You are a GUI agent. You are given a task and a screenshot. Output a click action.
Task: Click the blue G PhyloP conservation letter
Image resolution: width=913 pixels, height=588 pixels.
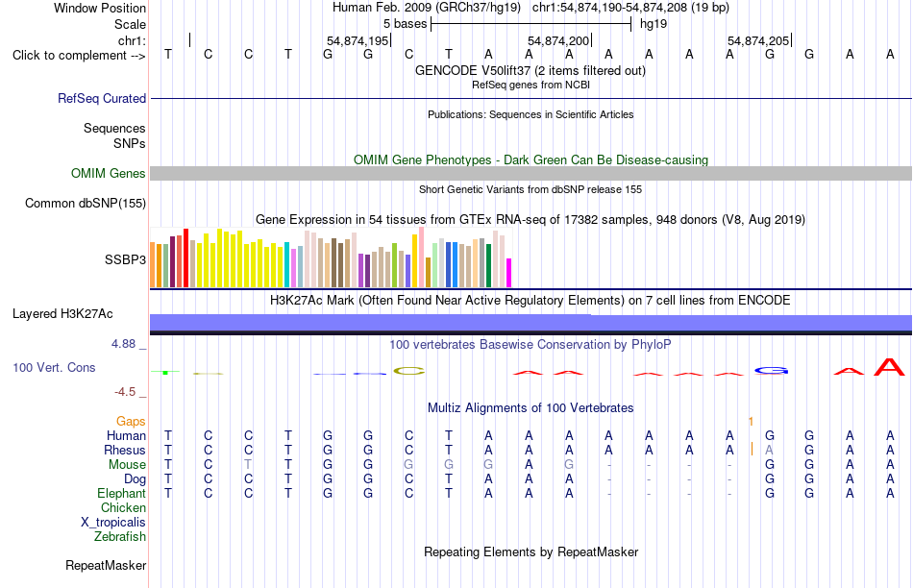click(x=771, y=371)
